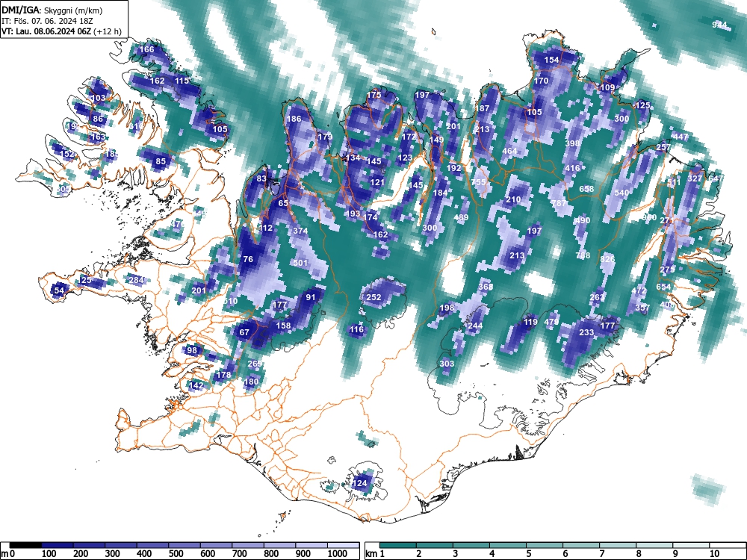Click the visibility value "125"
The height and width of the screenshot is (560, 747).
642,105
